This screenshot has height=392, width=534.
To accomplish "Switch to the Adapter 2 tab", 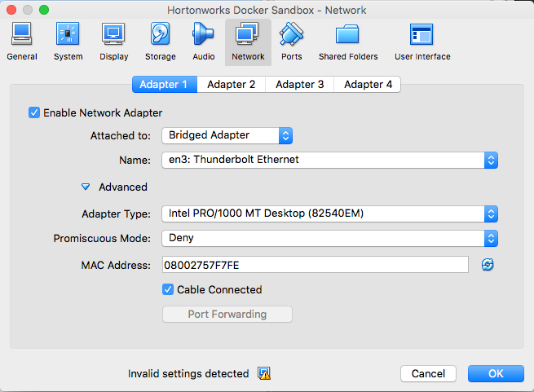I will (x=232, y=84).
